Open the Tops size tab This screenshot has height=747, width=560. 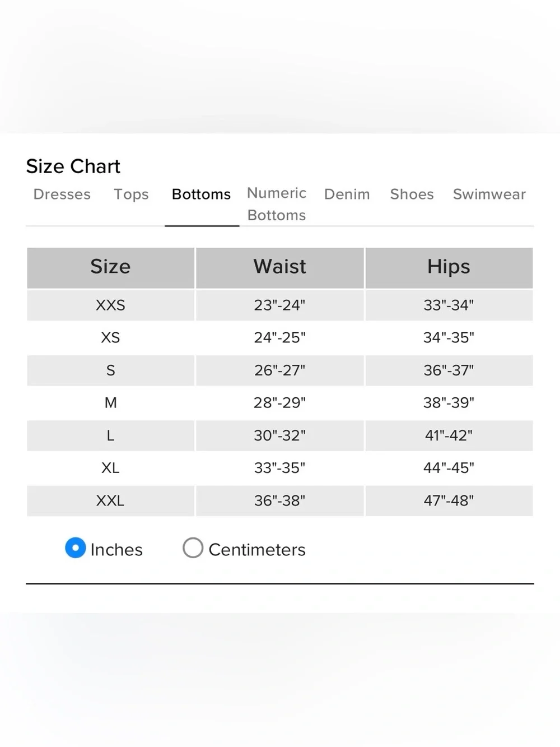click(x=131, y=194)
